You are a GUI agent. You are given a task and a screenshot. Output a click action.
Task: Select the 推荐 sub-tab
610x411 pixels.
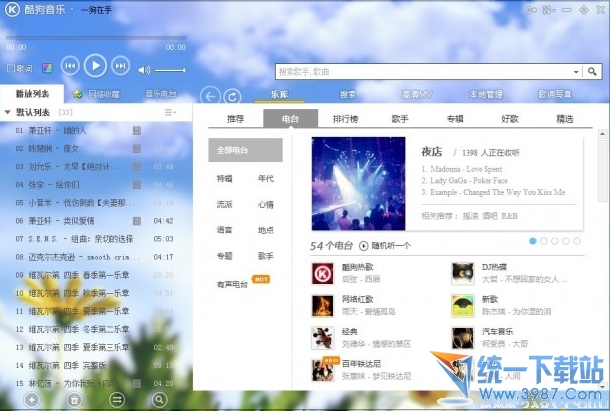point(235,119)
